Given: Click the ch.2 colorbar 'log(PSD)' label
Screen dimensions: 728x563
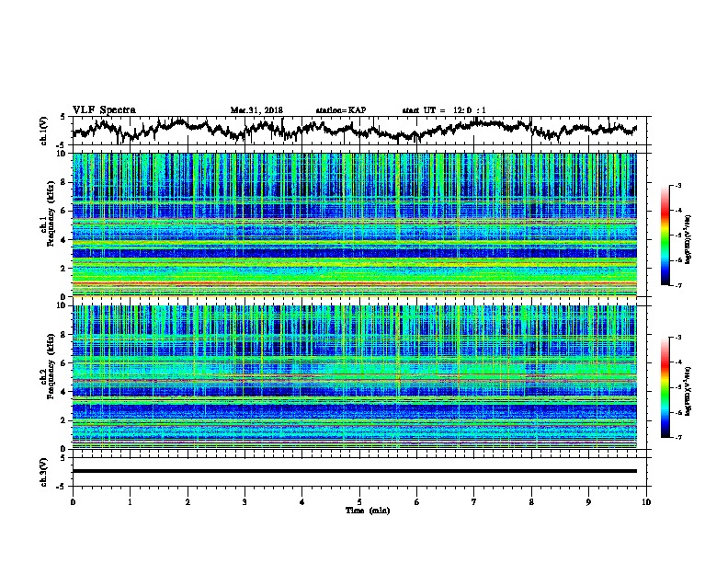Looking at the screenshot, I should [688, 391].
